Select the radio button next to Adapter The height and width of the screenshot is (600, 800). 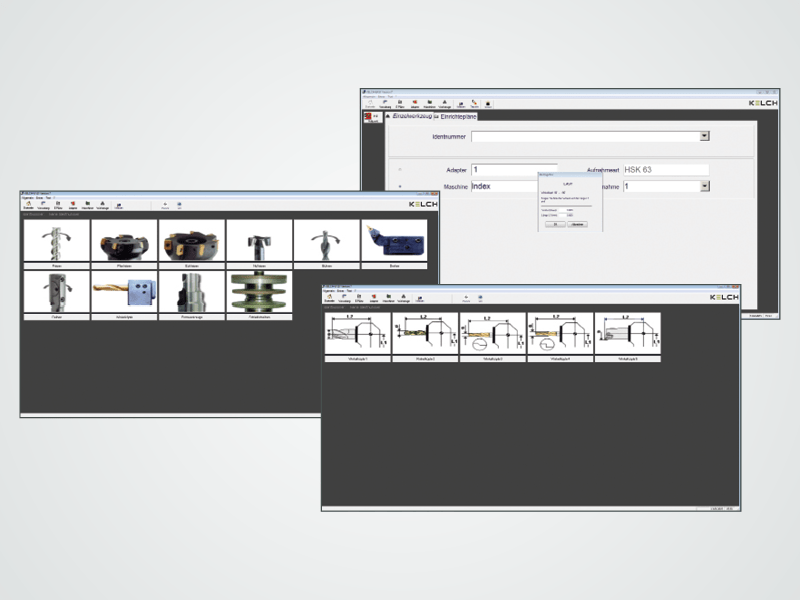click(400, 170)
